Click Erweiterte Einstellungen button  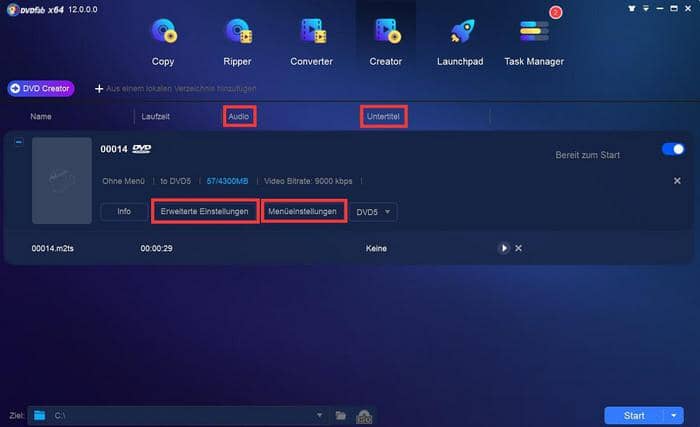204,212
